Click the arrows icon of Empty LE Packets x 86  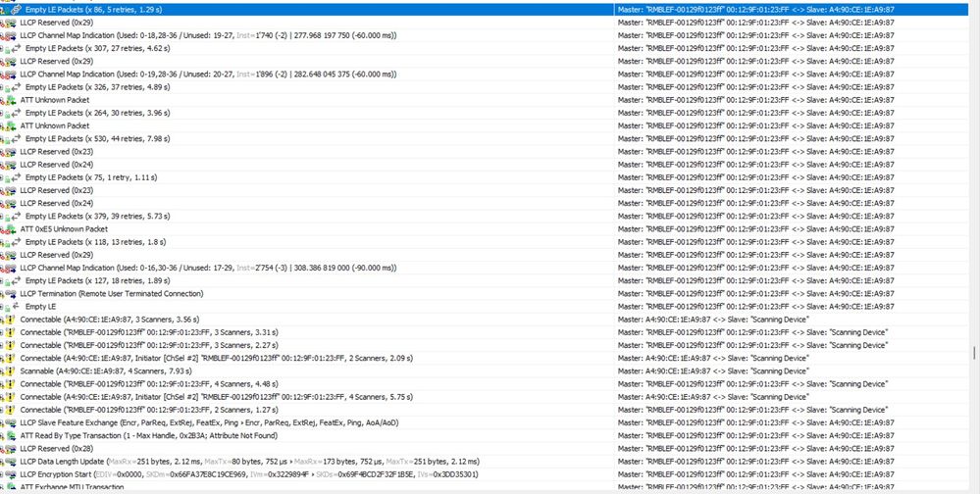click(17, 10)
